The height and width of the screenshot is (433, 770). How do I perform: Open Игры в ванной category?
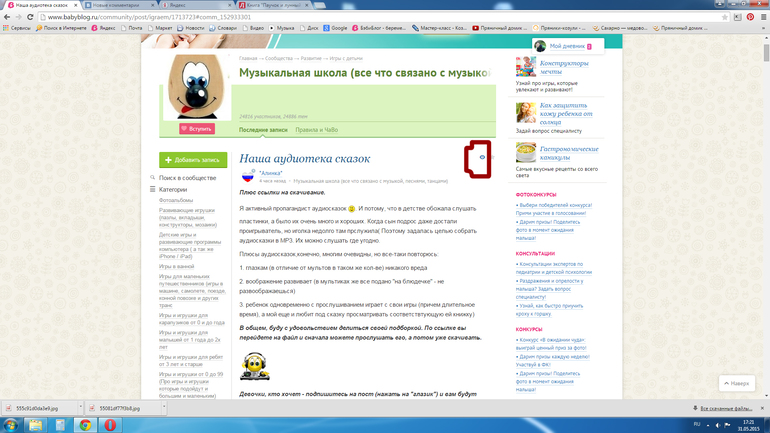pyautogui.click(x=176, y=266)
